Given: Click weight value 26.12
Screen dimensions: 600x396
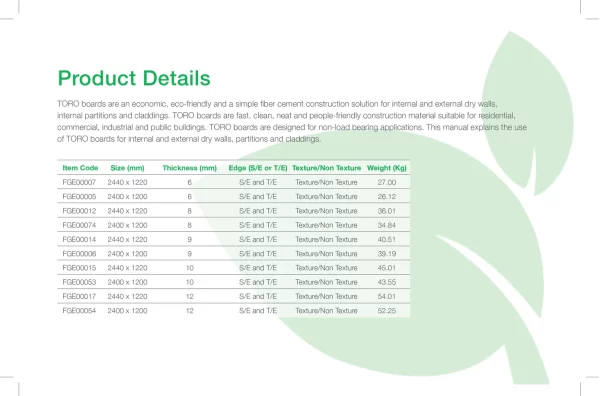Looking at the screenshot, I should pyautogui.click(x=386, y=196).
